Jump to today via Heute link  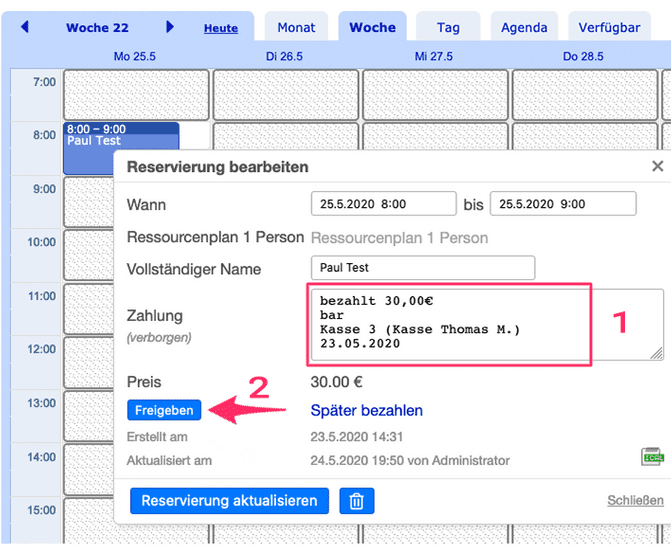[x=221, y=28]
